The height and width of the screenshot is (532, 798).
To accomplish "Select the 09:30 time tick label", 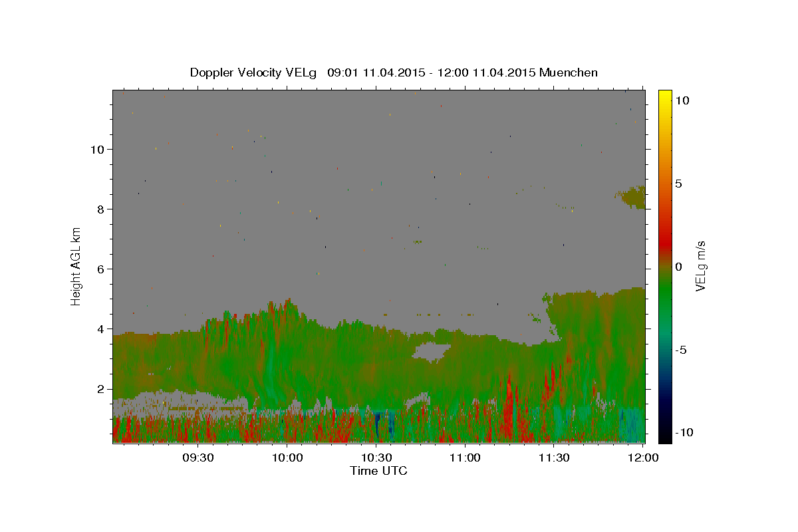I will (198, 458).
